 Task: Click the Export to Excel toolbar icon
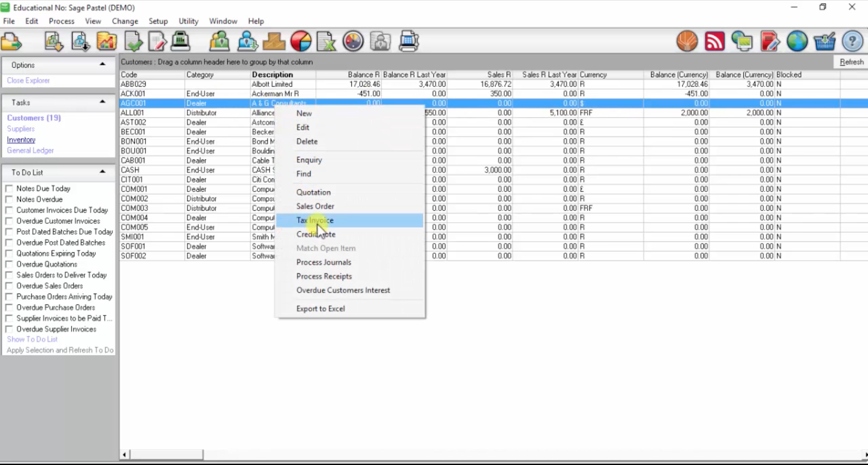click(x=326, y=41)
